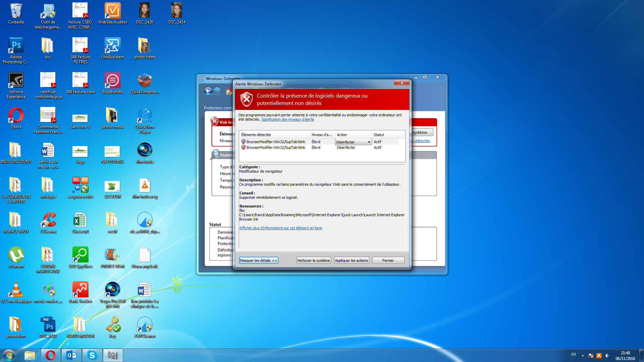
Task: Select the DSC_1414 photo thumbnail
Action: [x=177, y=13]
